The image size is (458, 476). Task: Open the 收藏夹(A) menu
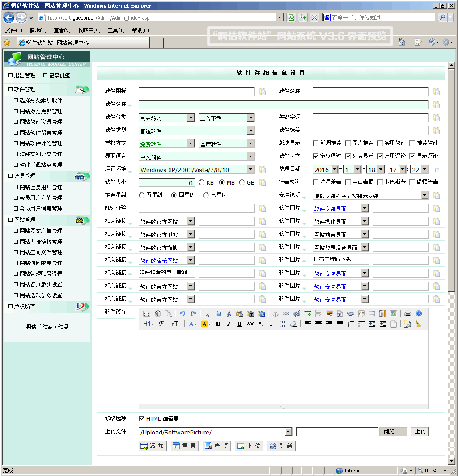click(89, 30)
